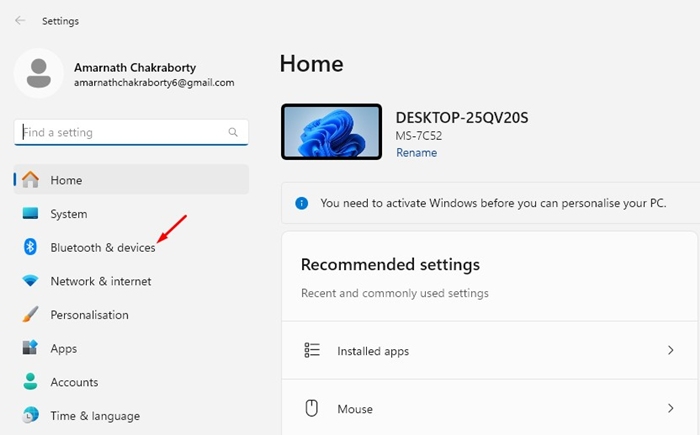Click the DESKTOP-25QV20S device name
700x435 pixels.
(462, 118)
